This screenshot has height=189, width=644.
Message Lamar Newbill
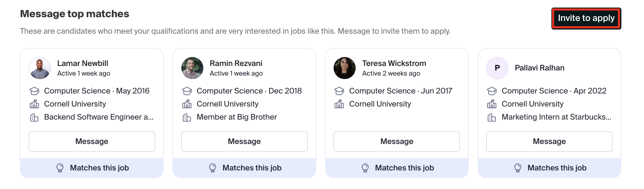coord(92,141)
